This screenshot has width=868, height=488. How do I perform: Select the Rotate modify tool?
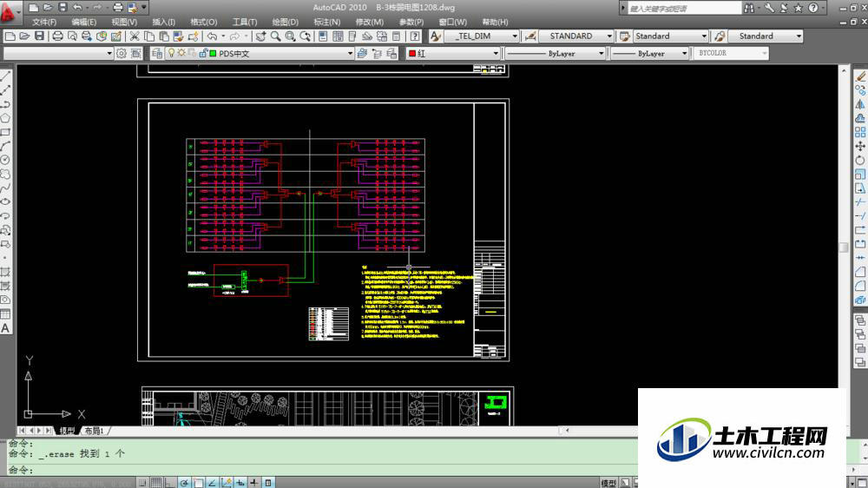coord(860,160)
